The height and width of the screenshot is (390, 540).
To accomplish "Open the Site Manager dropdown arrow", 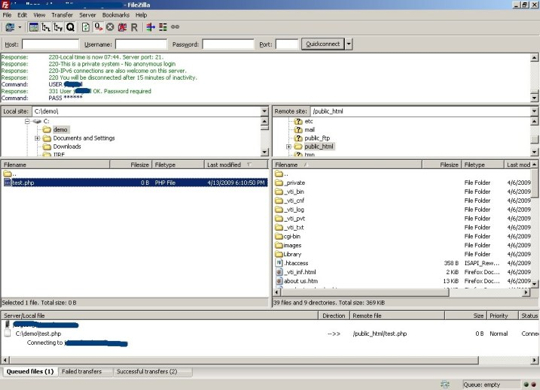I will coord(20,27).
